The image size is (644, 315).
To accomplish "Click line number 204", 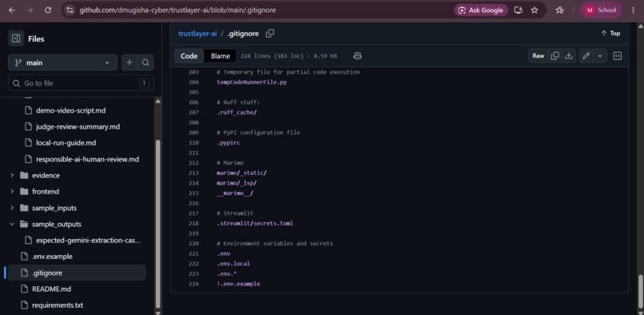I will click(193, 82).
